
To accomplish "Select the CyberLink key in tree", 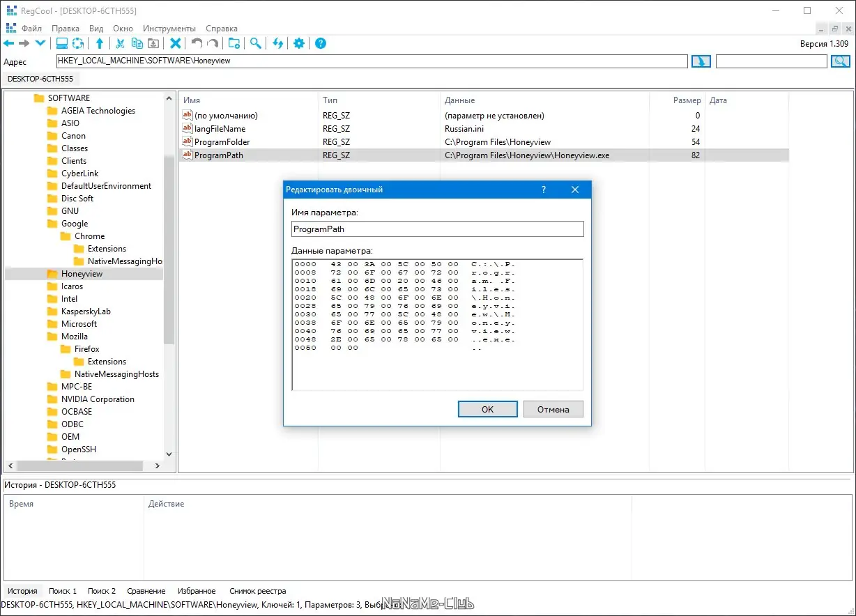I will pyautogui.click(x=79, y=174).
